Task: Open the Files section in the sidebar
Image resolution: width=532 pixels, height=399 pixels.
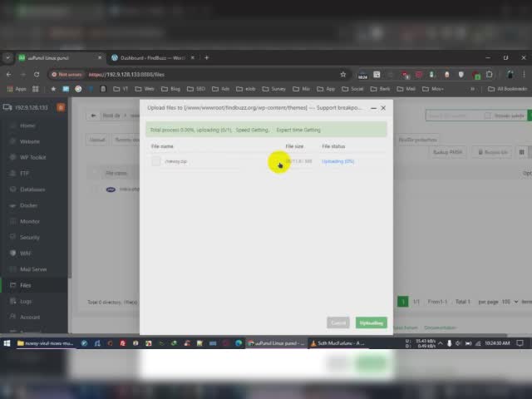Action: [25, 285]
